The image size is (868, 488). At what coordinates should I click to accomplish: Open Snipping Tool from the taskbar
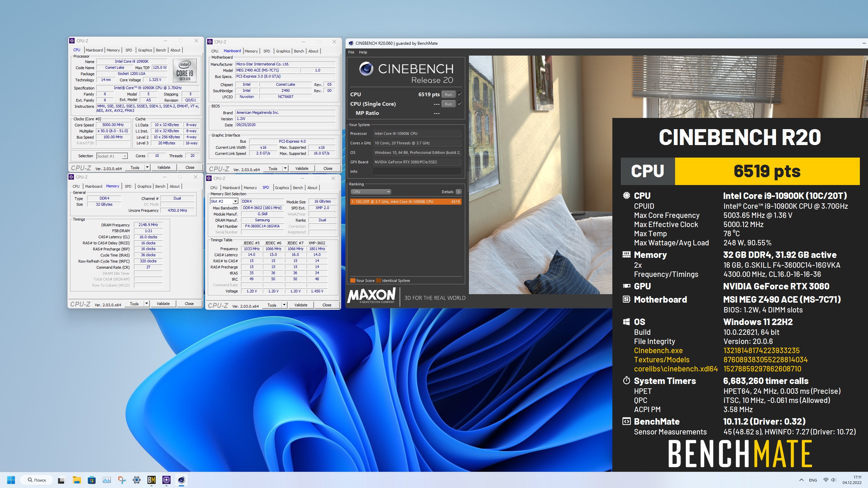[122, 480]
